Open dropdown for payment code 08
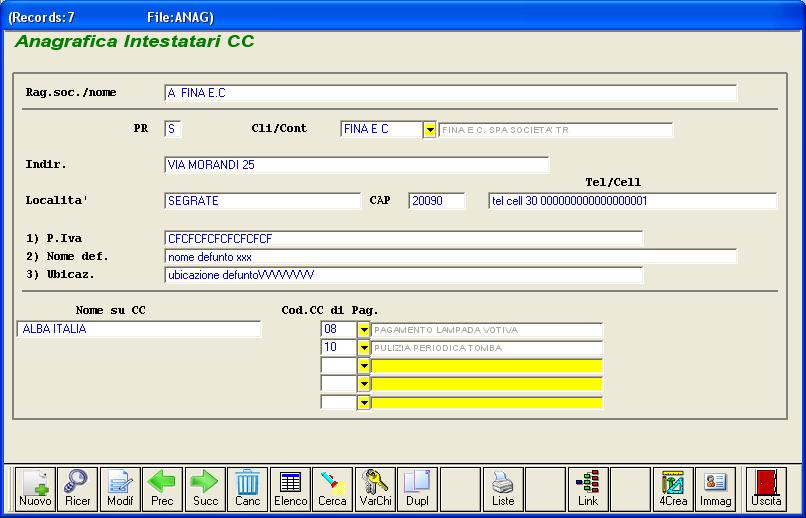 click(364, 329)
